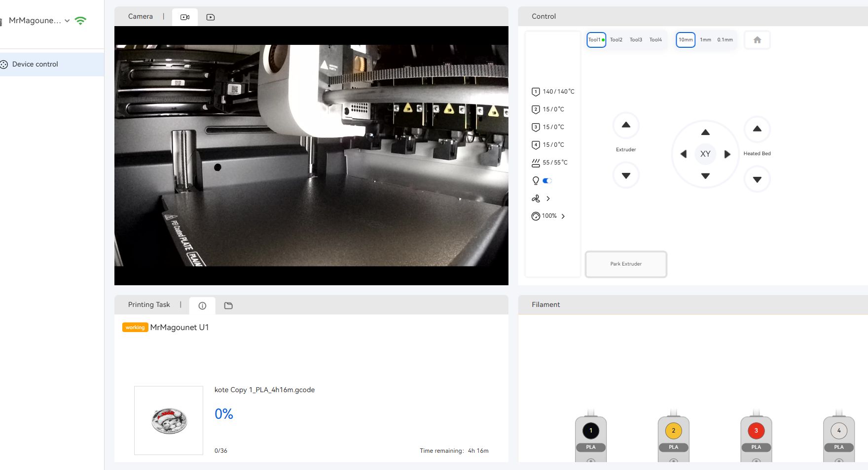Toggle the printer light switch
Screen dimensions: 868x470
547,181
